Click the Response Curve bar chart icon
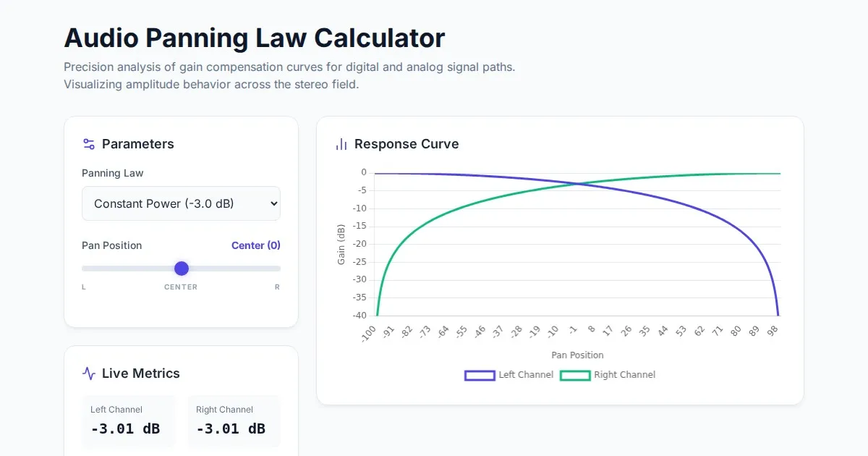 341,144
